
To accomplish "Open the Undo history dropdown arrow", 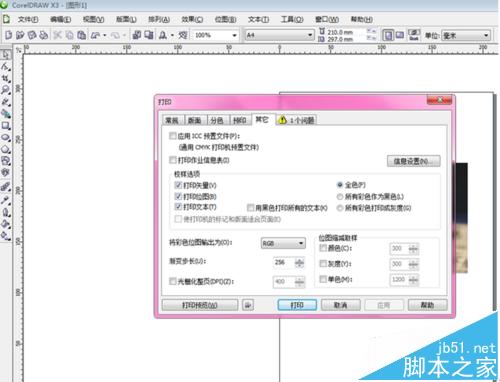I will 105,35.
